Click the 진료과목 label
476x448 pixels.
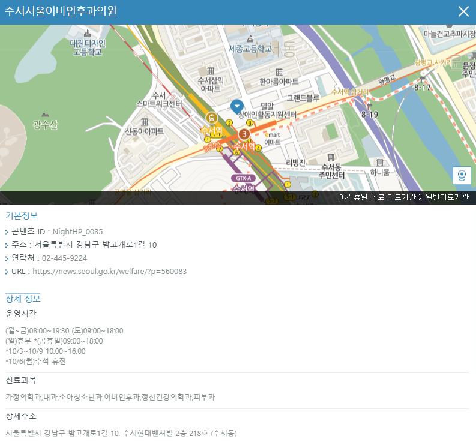coord(21,380)
